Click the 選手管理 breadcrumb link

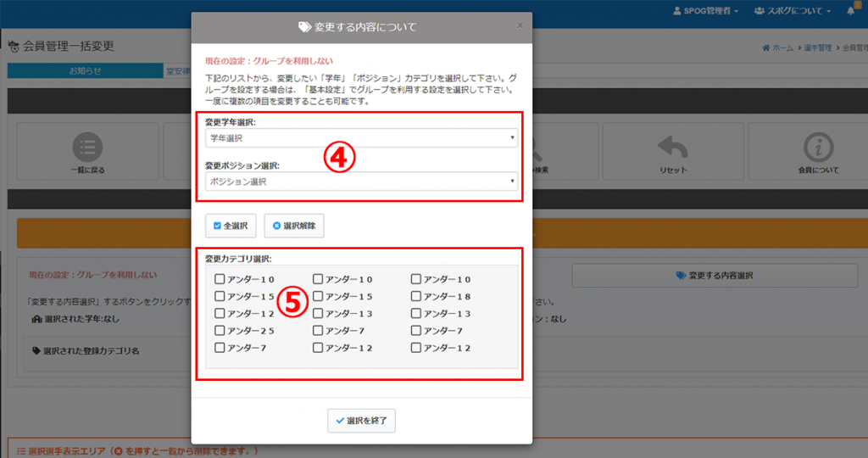click(818, 48)
